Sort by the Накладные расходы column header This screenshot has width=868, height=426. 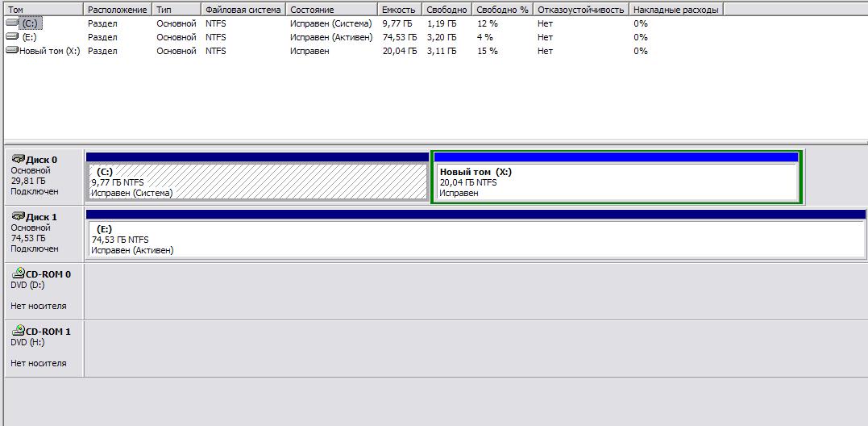coord(676,10)
